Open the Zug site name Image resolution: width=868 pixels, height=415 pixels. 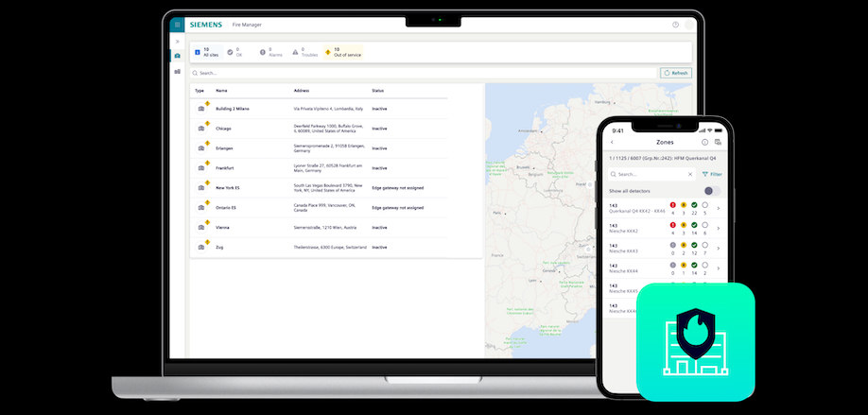coord(219,248)
